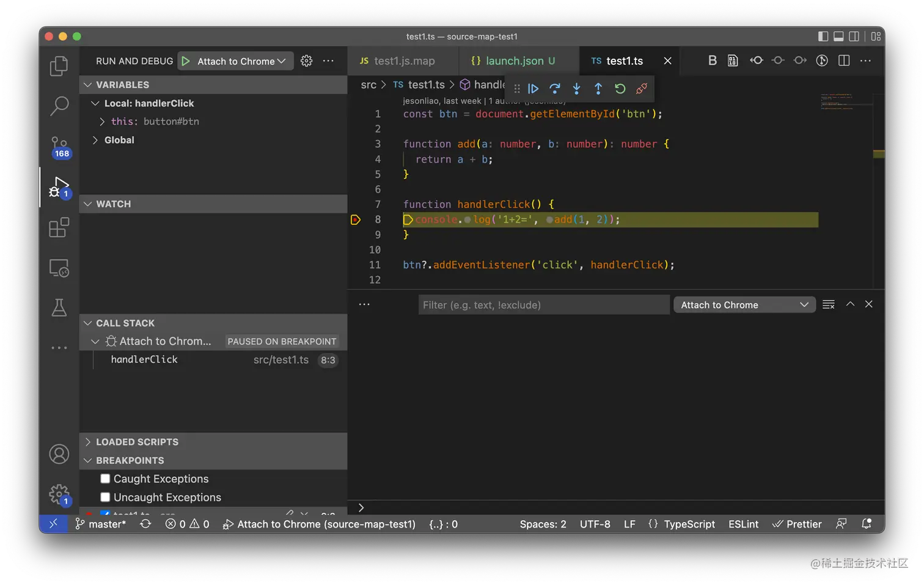Click the debug console filter field
Screen dimensions: 924x585
click(543, 305)
